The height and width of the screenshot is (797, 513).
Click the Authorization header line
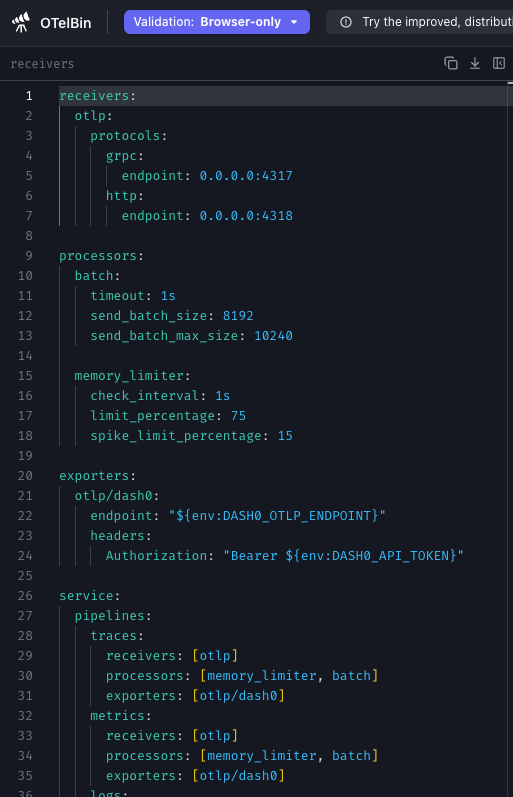(x=285, y=556)
